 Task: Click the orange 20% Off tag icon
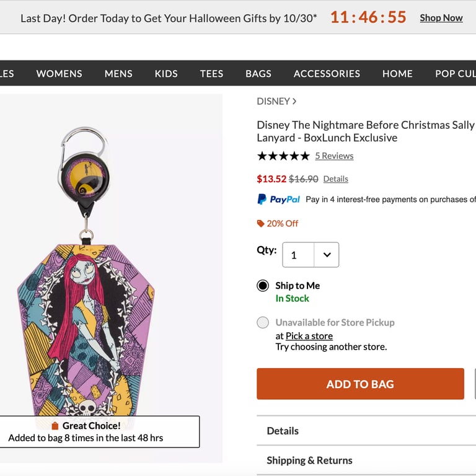pos(261,224)
